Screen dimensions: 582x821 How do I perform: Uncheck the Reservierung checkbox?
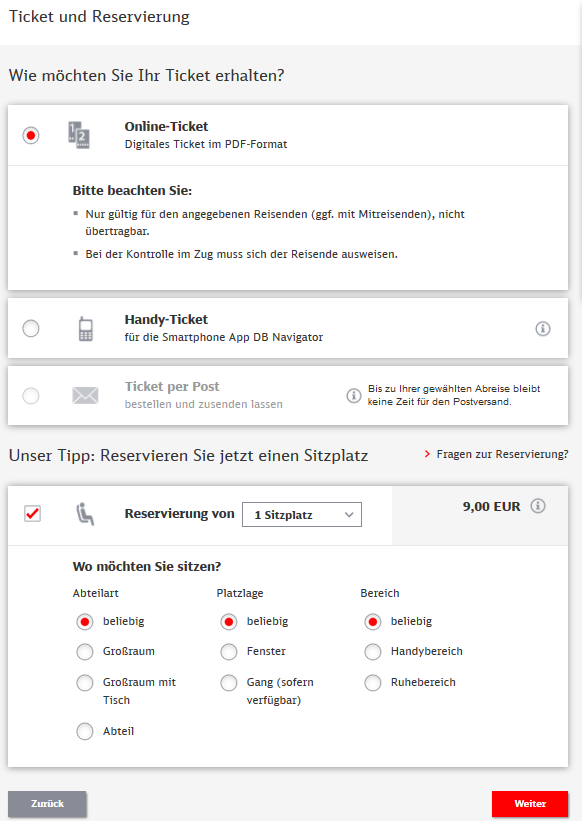(x=32, y=514)
